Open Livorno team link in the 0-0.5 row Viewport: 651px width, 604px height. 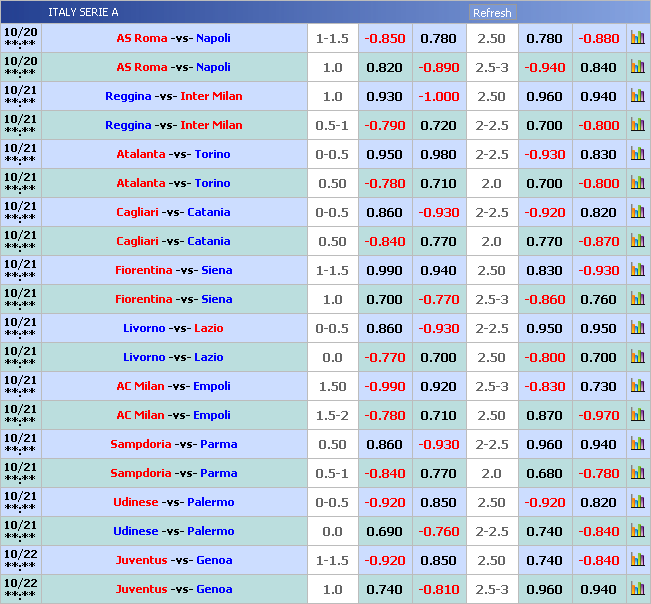[144, 329]
